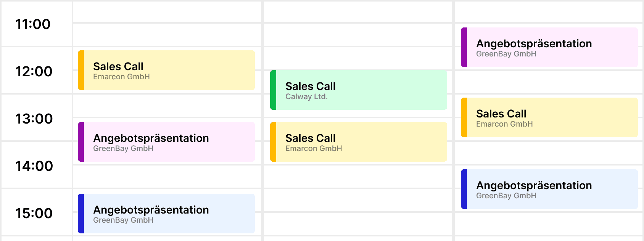
Task: Open the Emarcon Sales Call starting at 12:00
Action: [x=166, y=70]
